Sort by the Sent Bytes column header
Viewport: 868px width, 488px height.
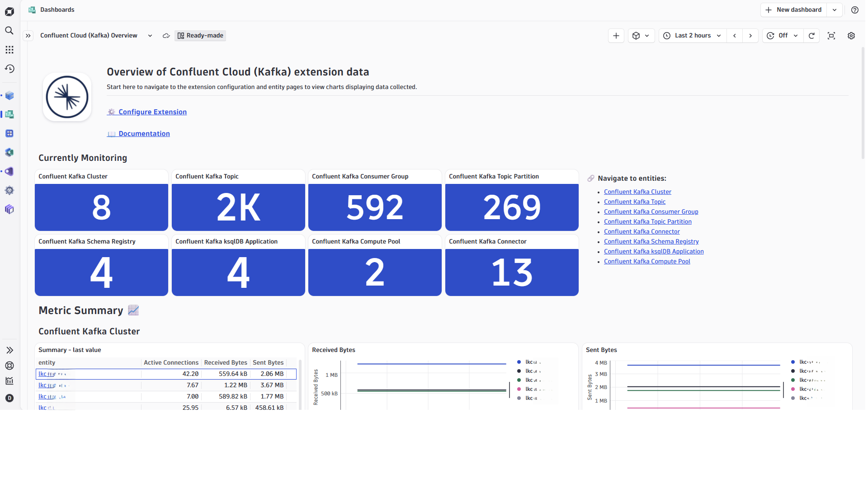268,363
